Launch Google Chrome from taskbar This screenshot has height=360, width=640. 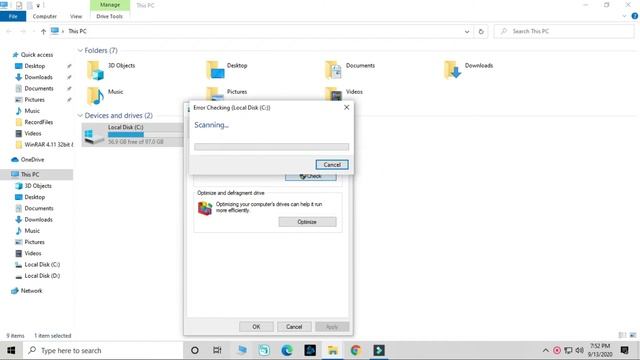[x=356, y=350]
